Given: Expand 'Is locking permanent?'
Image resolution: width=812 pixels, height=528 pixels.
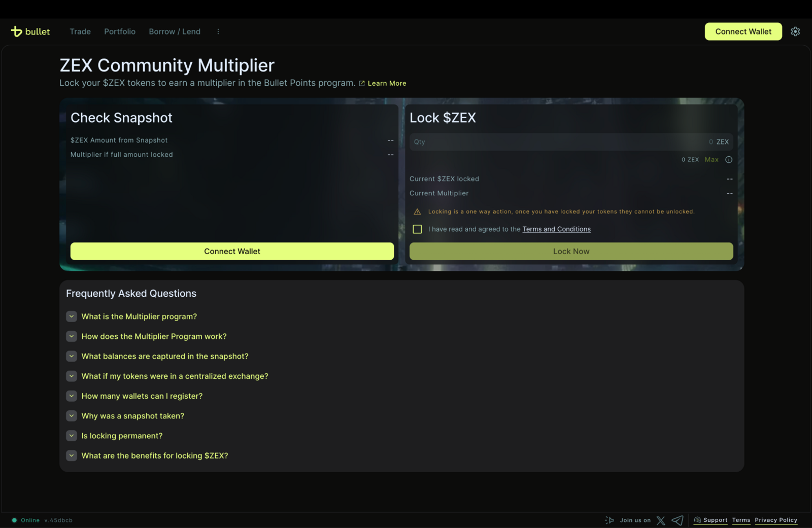Looking at the screenshot, I should point(72,436).
